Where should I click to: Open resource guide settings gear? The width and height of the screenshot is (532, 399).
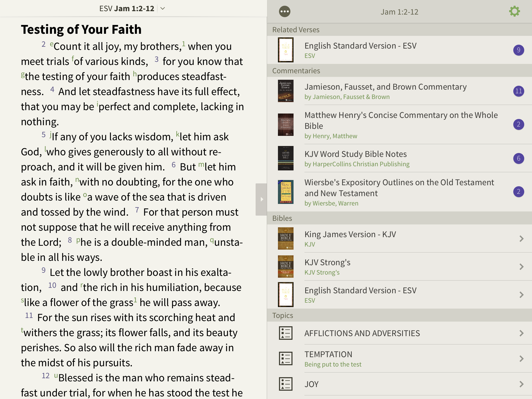point(514,11)
